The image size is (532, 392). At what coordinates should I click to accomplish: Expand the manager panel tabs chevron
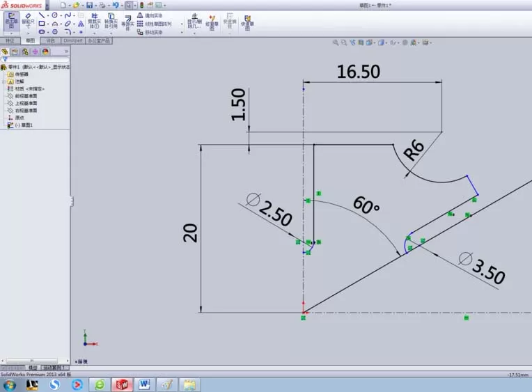point(67,52)
